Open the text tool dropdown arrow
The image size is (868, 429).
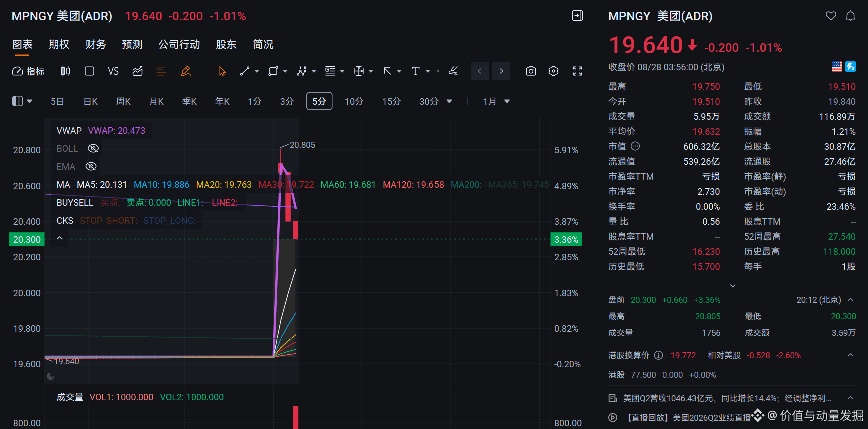(428, 71)
